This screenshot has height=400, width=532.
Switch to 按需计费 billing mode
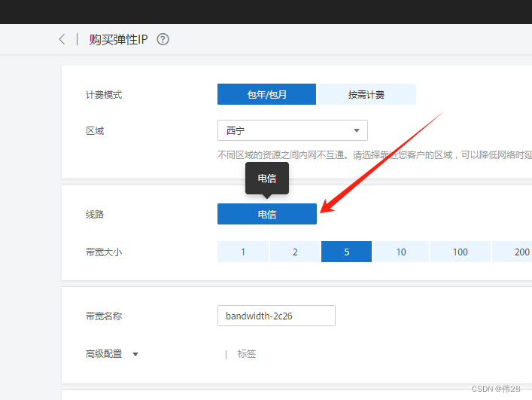pos(366,95)
